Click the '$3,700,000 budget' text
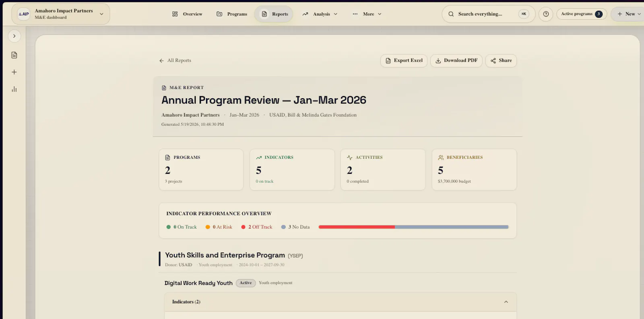The image size is (644, 319). pyautogui.click(x=454, y=182)
